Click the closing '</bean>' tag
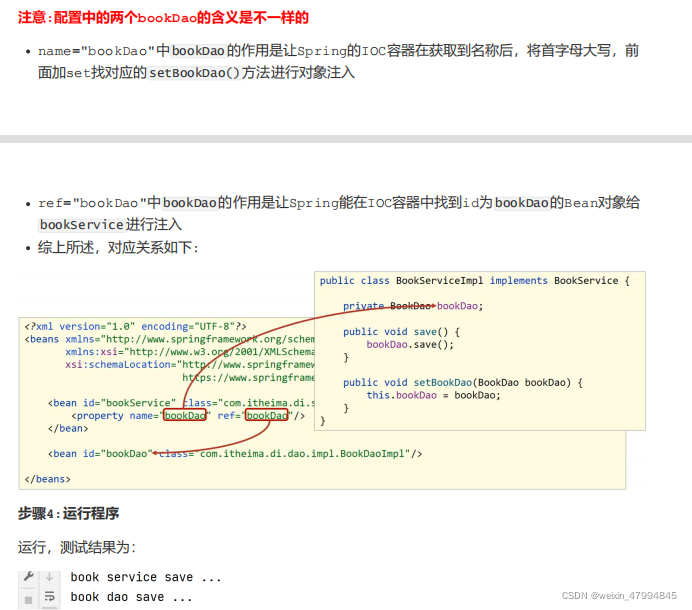 [x=68, y=428]
